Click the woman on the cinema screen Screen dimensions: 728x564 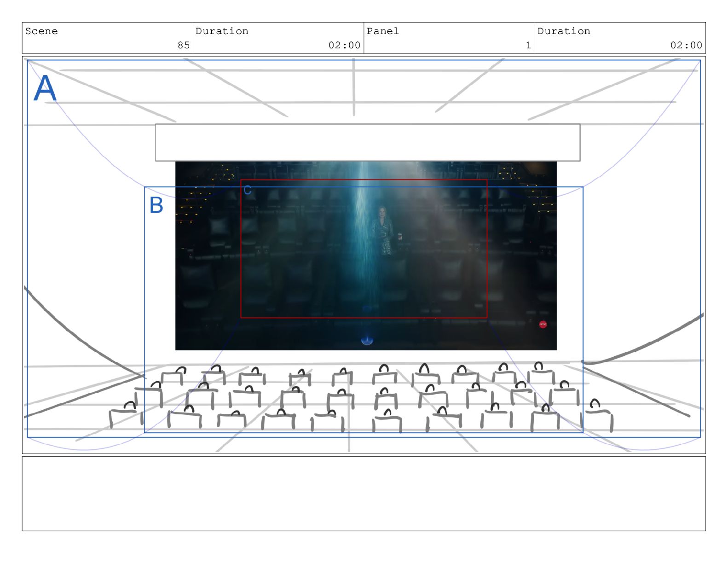[x=382, y=230]
